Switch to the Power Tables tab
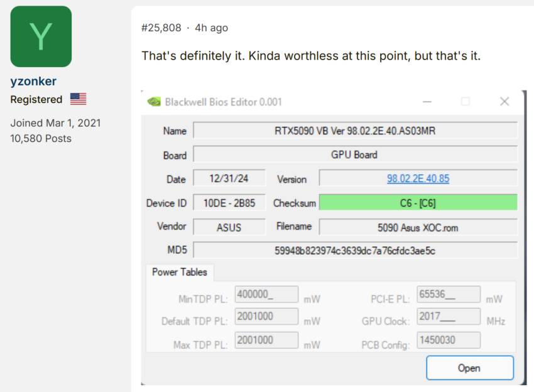Viewport: 534px width, 392px height. (180, 272)
